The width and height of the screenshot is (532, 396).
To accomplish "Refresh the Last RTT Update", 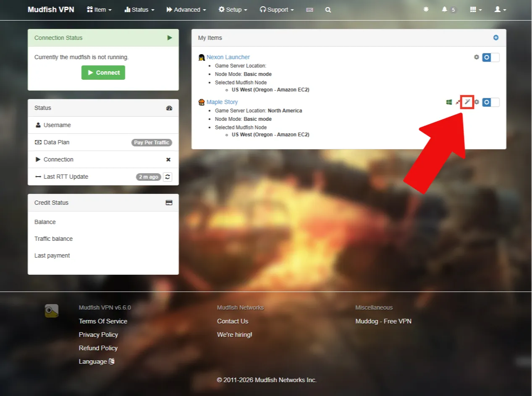I will tap(167, 177).
